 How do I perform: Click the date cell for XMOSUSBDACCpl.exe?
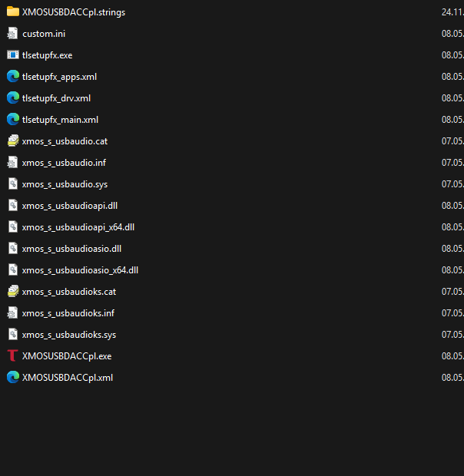coord(452,355)
